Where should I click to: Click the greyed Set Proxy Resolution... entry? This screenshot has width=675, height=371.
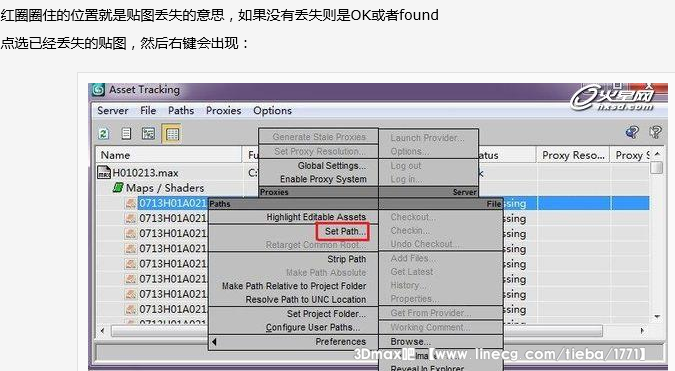[x=320, y=151]
